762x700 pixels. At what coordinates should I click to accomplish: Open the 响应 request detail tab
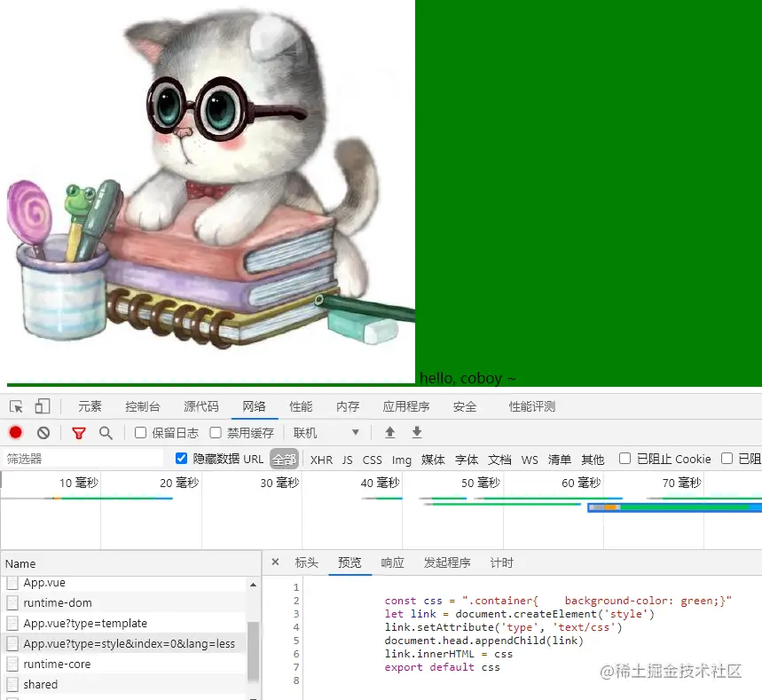393,562
